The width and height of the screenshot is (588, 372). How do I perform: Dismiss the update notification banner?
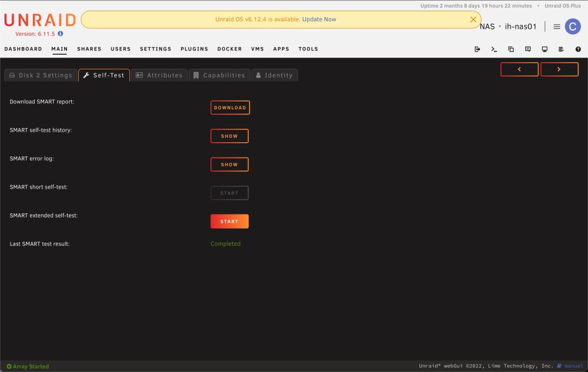click(x=473, y=19)
